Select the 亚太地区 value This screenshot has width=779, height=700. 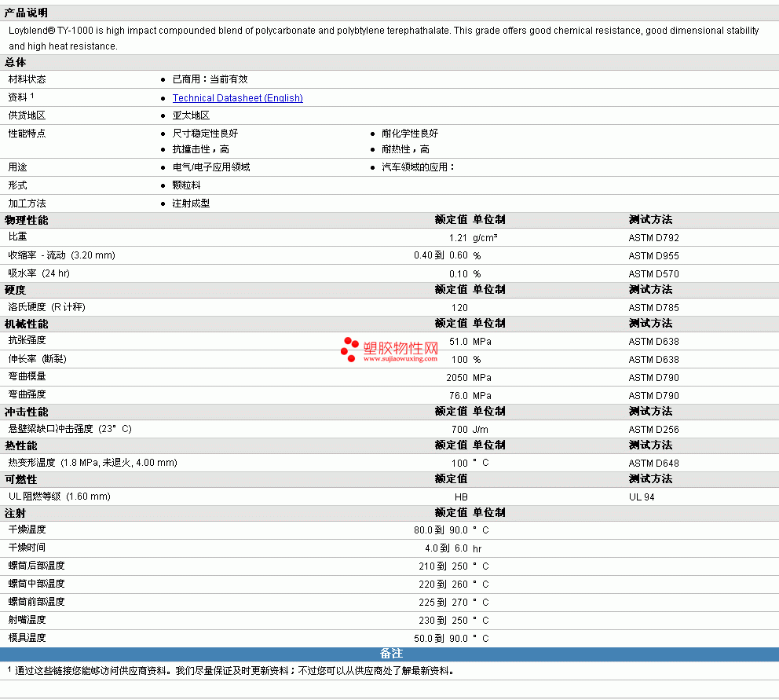pos(191,115)
